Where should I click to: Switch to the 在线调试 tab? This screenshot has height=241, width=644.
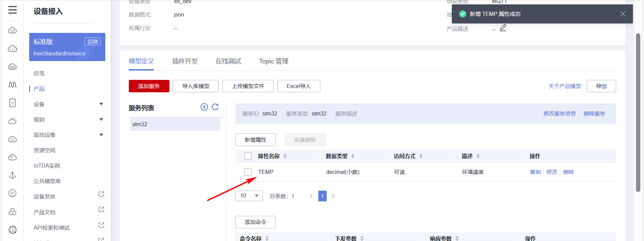228,61
